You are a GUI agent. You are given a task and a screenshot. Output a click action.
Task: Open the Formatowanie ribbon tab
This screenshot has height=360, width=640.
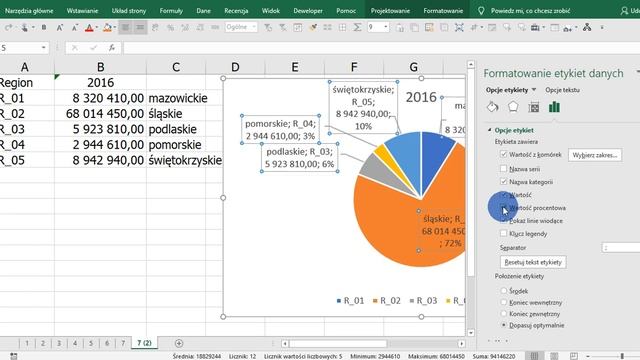443,11
